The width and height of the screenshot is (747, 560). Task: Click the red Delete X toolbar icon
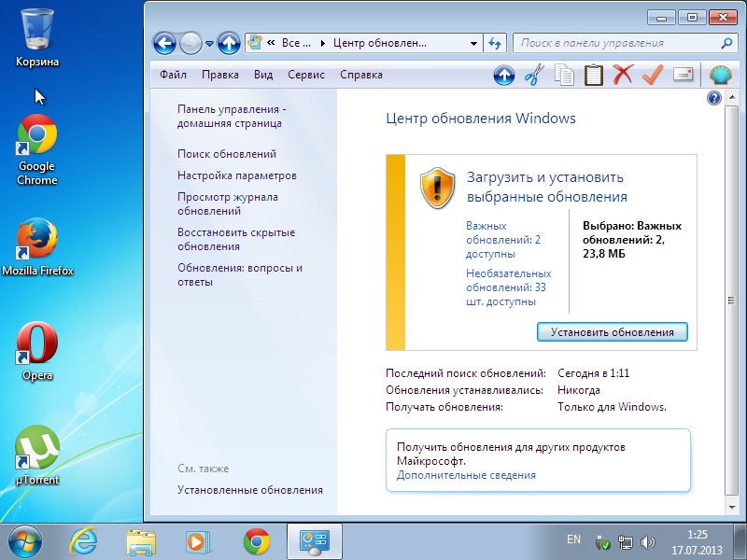click(623, 75)
